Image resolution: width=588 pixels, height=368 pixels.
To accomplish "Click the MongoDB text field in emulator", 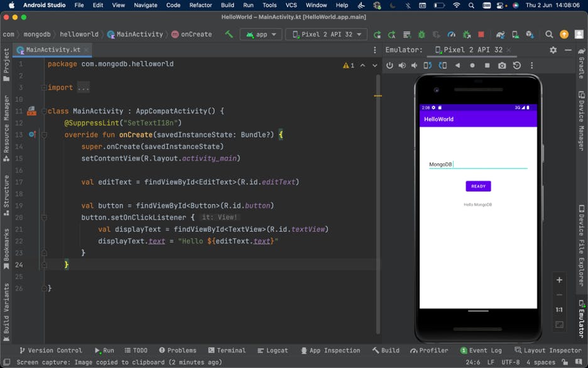I will pyautogui.click(x=478, y=165).
